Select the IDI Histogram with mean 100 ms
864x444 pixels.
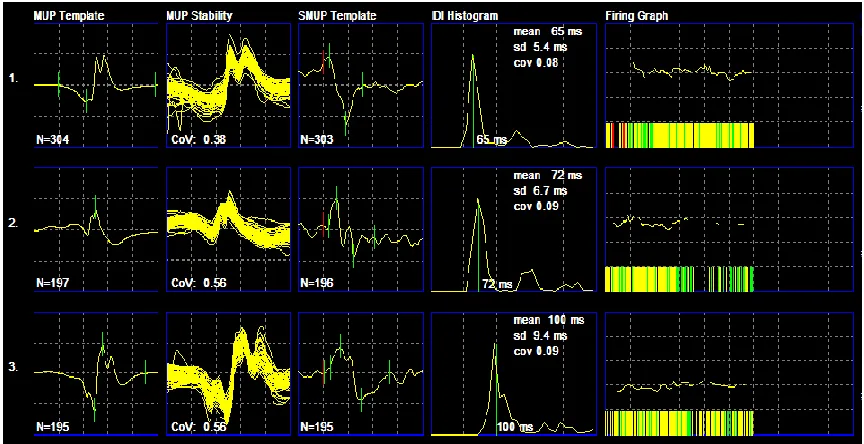pos(512,373)
